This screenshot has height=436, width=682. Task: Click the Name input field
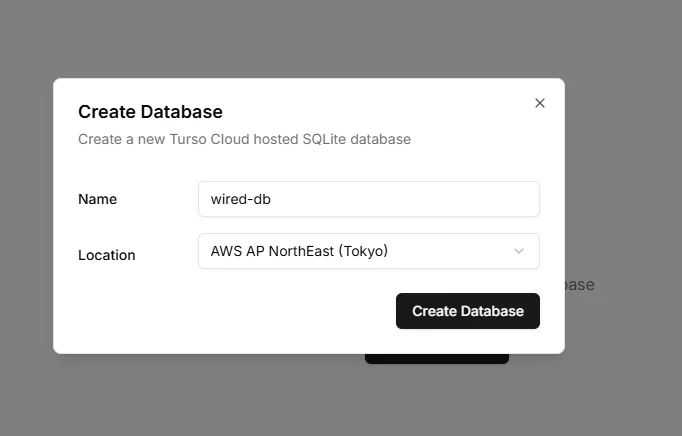(x=368, y=199)
